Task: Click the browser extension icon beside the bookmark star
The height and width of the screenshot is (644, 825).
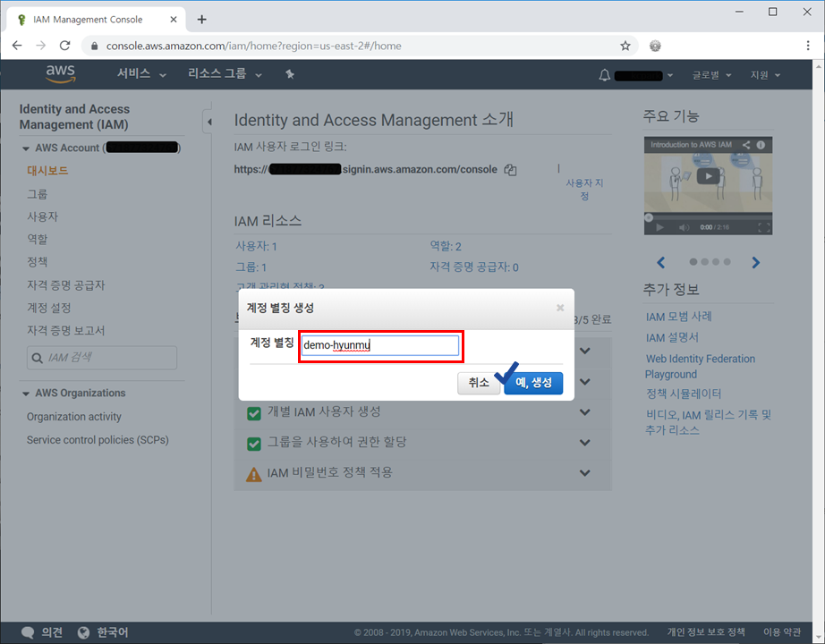Action: (655, 46)
